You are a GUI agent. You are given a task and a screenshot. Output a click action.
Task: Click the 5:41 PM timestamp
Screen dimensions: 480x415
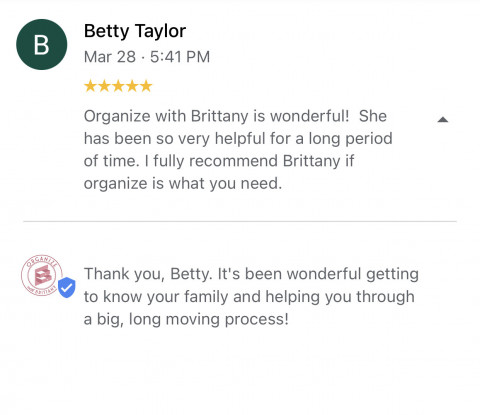(180, 57)
